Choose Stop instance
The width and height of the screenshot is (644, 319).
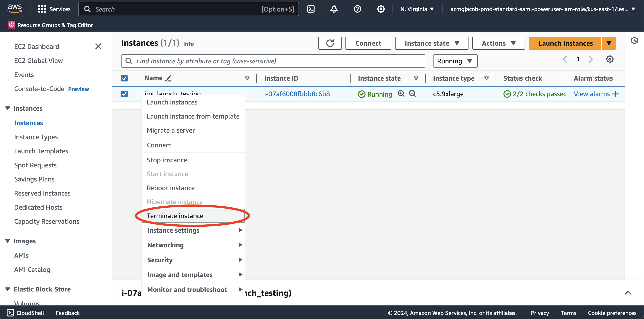click(x=193, y=160)
